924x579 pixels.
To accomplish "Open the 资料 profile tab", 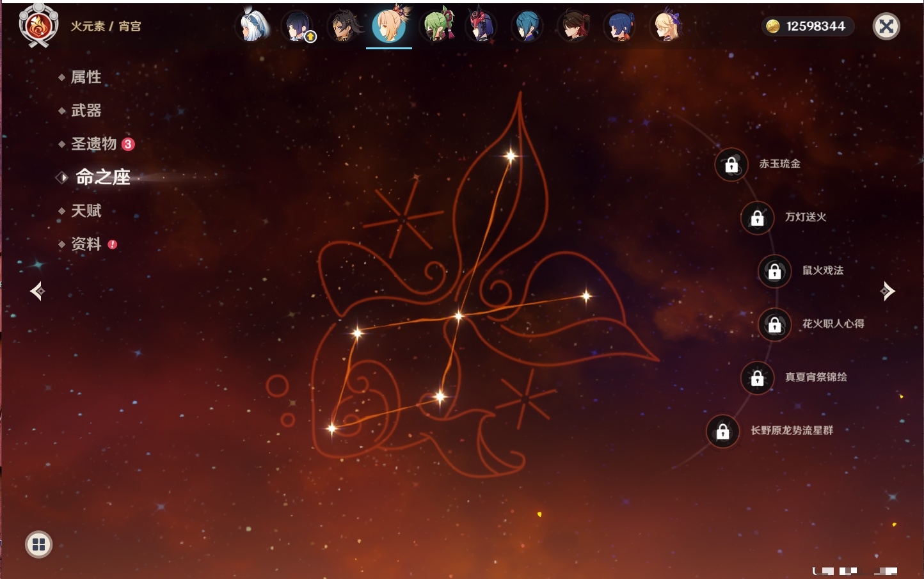I will point(86,244).
